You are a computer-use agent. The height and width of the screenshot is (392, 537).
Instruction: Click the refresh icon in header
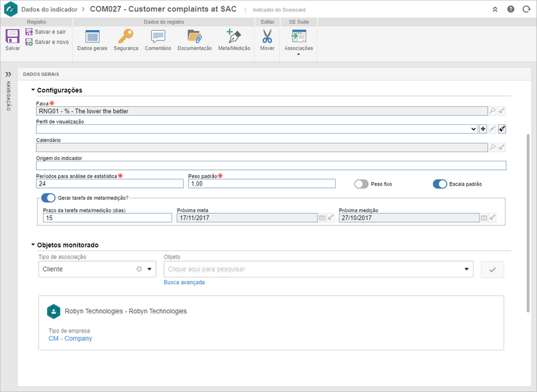(527, 9)
